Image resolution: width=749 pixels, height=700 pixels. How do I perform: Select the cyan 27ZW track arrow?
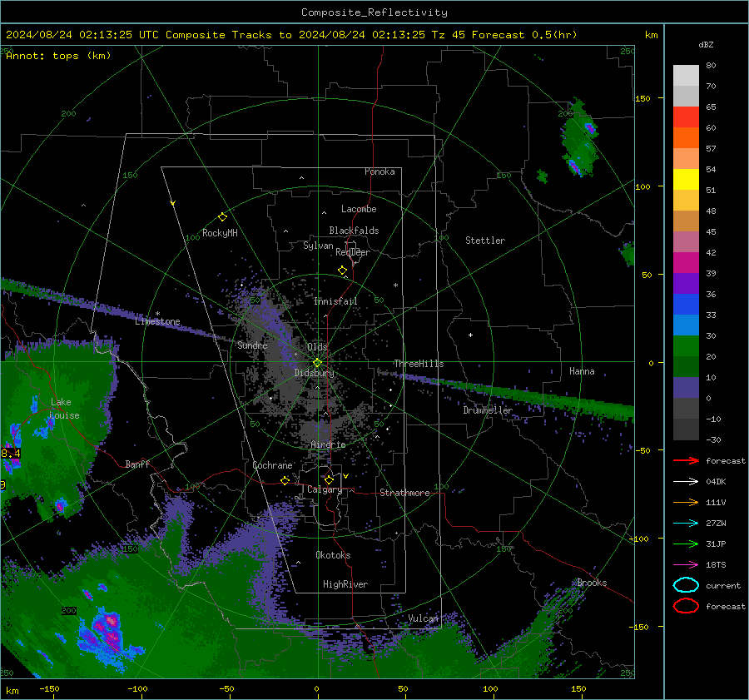tap(686, 524)
